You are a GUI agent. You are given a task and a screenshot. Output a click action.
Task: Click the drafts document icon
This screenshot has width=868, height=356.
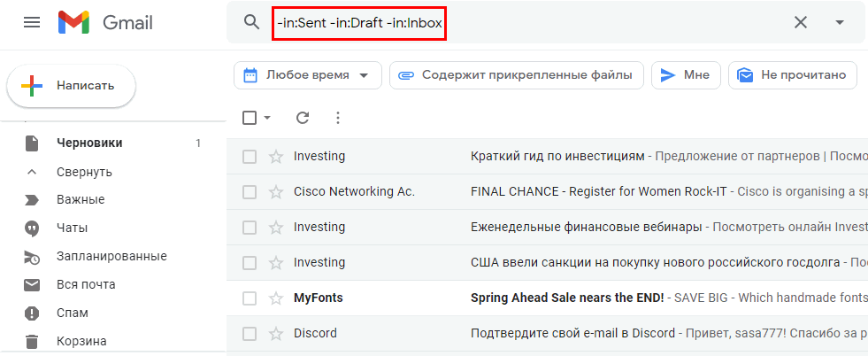[32, 143]
